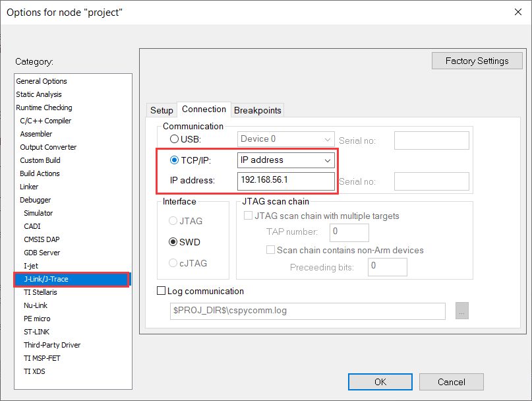Select Simulator in category list
Screen dimensions: 532x401
38,213
